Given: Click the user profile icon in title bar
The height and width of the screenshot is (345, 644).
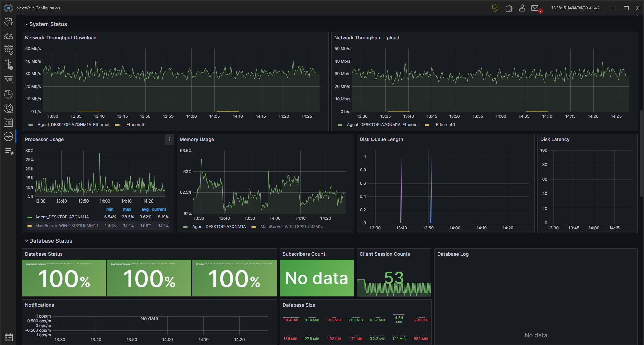Looking at the screenshot, I should click(x=522, y=8).
